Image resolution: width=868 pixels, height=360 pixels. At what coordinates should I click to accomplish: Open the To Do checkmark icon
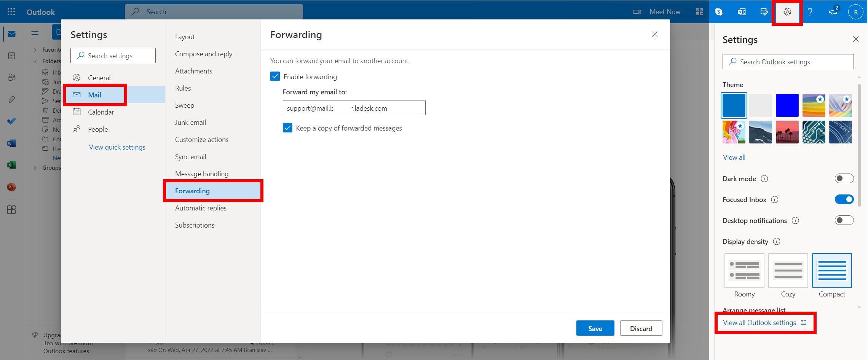pos(11,121)
